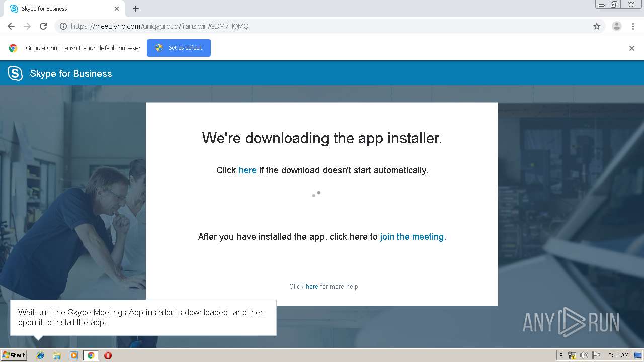This screenshot has height=362, width=644.
Task: Open the Windows Start button
Action: pos(14,355)
